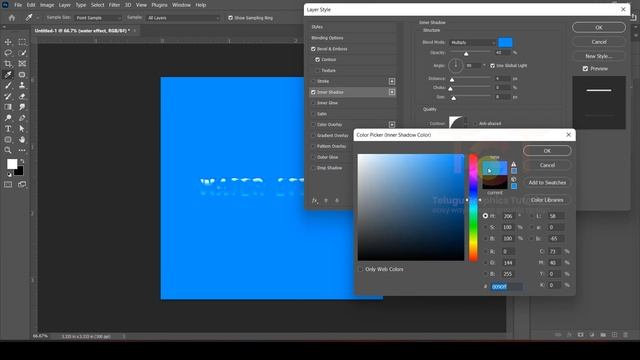Select the Eraser tool
Image resolution: width=640 pixels, height=360 pixels.
22,96
